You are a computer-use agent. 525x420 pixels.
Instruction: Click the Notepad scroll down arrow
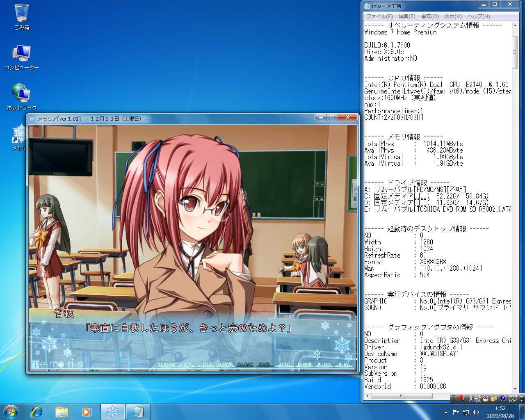point(515,389)
